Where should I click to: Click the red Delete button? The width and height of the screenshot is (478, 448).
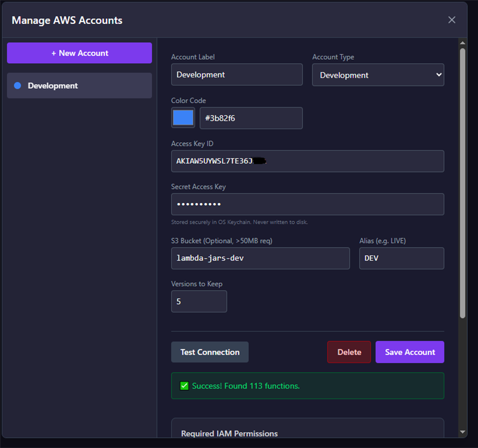(x=349, y=352)
